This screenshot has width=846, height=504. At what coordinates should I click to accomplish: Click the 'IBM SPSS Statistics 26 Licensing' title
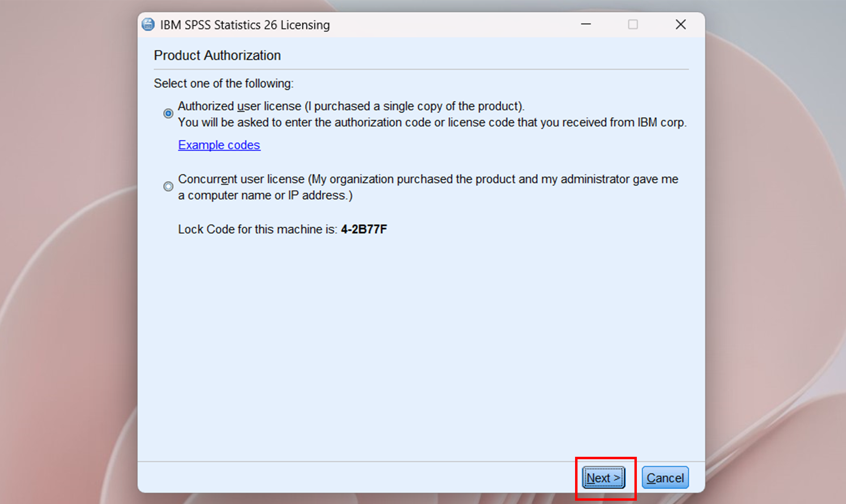pyautogui.click(x=245, y=25)
